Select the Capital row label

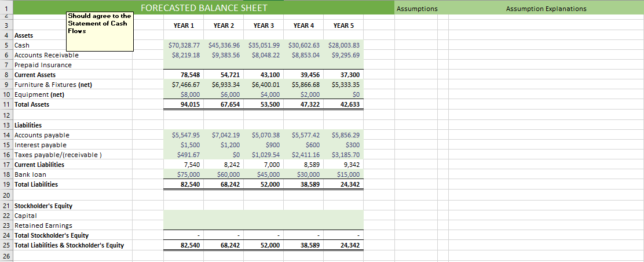(25, 216)
